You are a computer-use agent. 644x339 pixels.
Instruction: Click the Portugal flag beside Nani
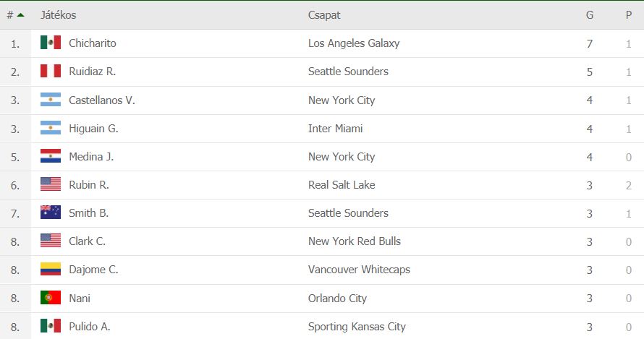(51, 298)
